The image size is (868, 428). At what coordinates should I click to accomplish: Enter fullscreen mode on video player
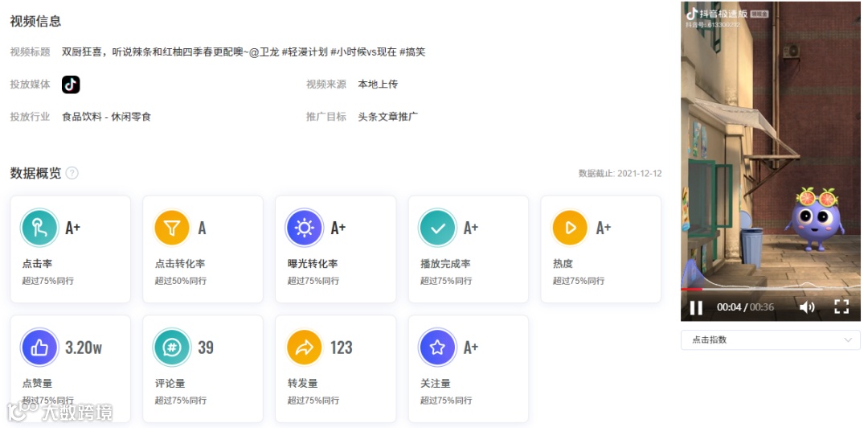click(841, 307)
